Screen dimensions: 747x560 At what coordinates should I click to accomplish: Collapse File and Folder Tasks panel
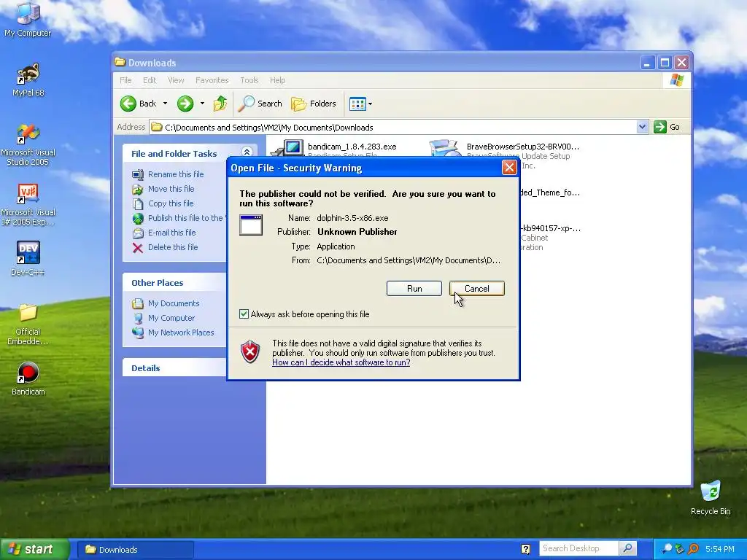247,152
